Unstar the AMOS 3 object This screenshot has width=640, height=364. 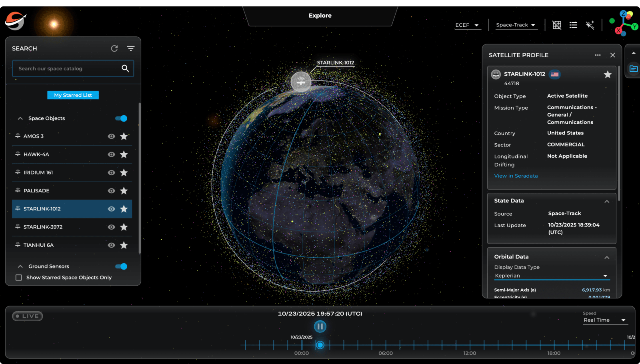124,136
